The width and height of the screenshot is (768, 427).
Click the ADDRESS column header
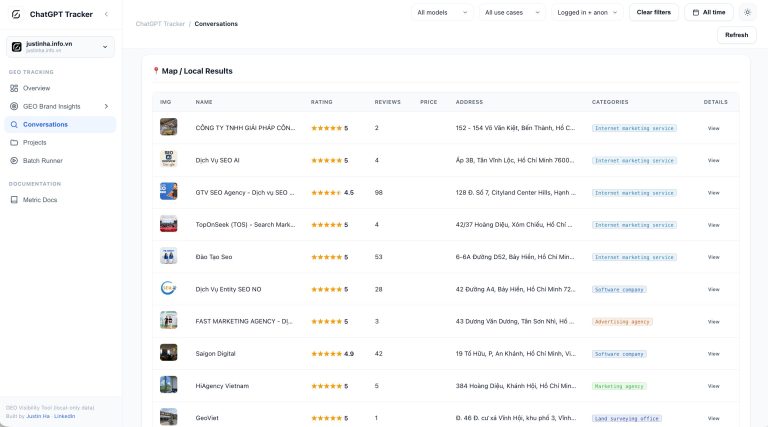(x=469, y=102)
